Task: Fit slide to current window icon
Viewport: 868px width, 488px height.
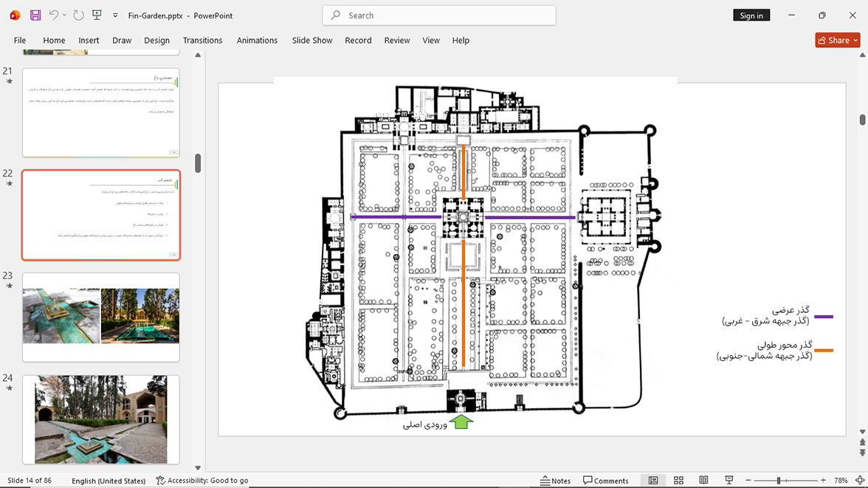Action: coord(861,480)
